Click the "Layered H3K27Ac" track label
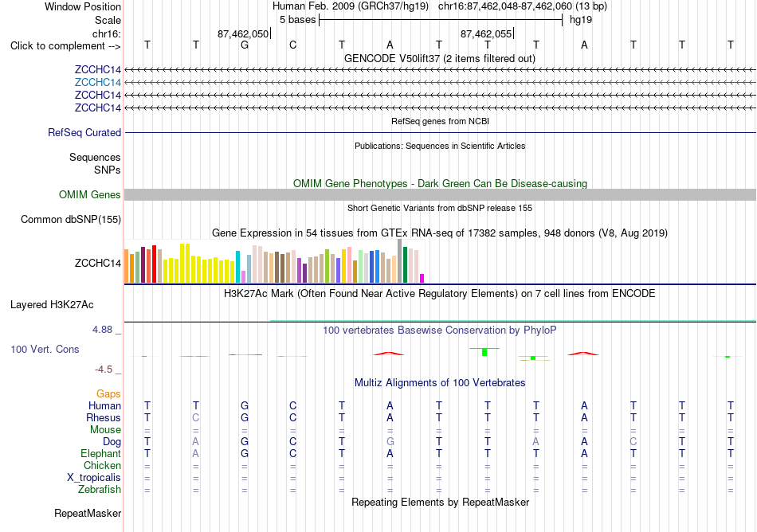 pyautogui.click(x=52, y=305)
